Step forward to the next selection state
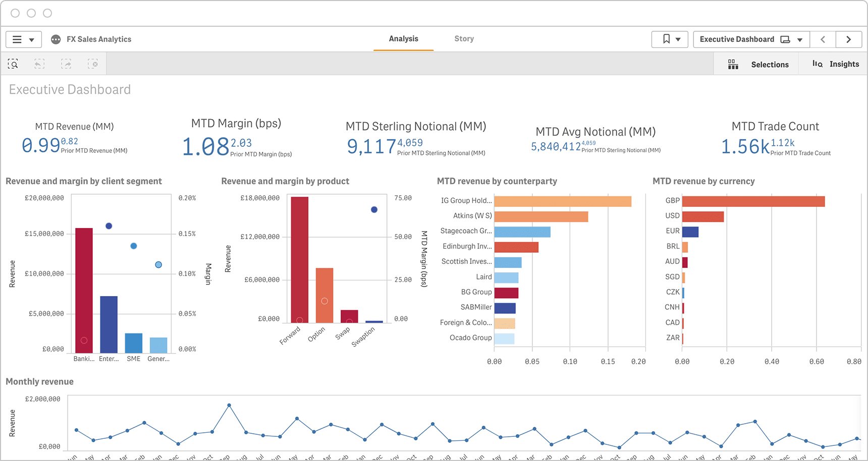The image size is (868, 461). [x=66, y=64]
